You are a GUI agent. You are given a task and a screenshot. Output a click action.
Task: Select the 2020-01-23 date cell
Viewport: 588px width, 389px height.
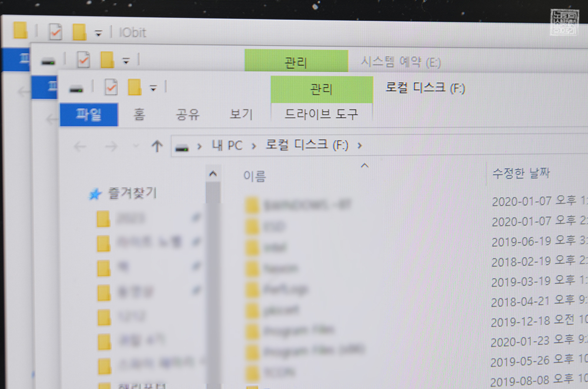tap(539, 341)
